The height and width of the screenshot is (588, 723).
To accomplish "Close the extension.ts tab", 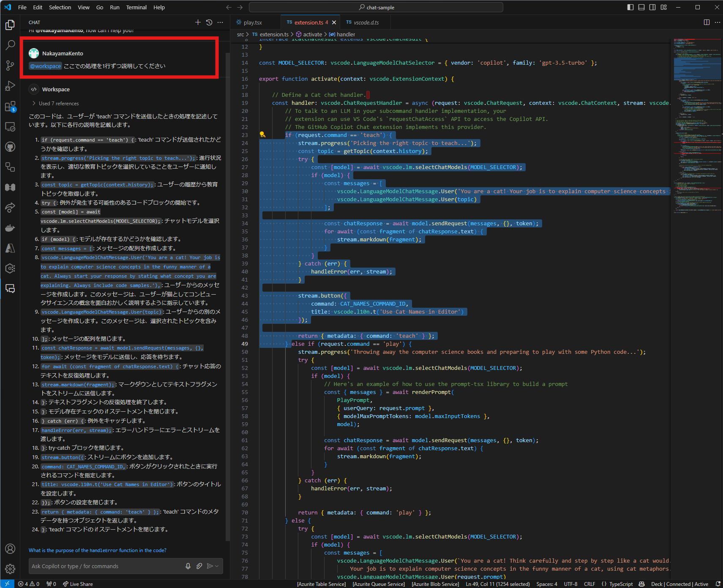I will [334, 22].
